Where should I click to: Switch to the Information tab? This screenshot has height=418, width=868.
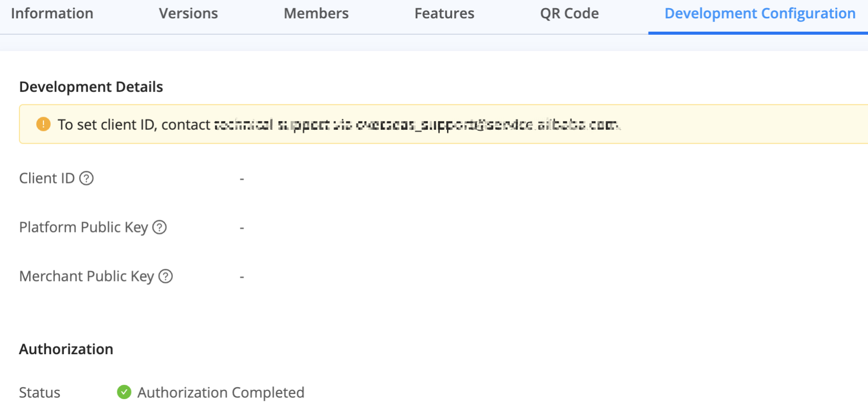52,14
